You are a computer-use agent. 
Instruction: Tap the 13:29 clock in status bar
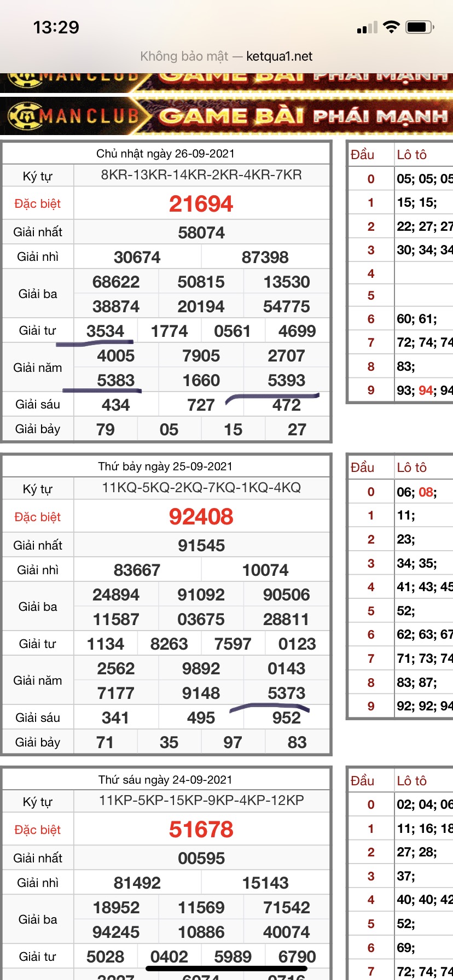pyautogui.click(x=56, y=27)
